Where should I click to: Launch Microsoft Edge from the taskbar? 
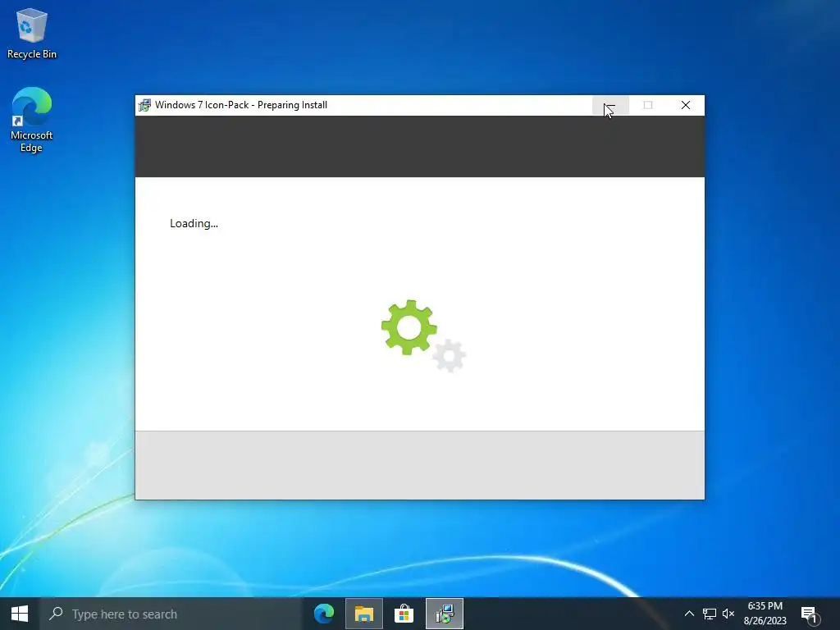click(324, 614)
